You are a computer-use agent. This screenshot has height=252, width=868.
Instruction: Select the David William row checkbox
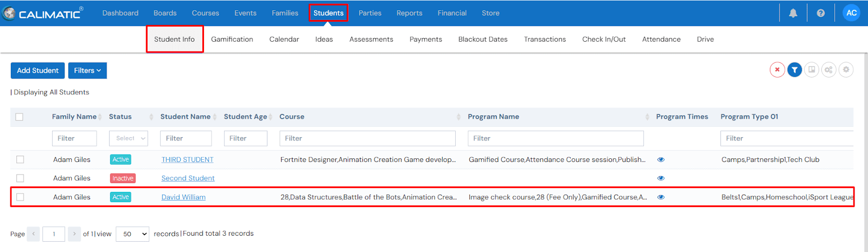20,197
